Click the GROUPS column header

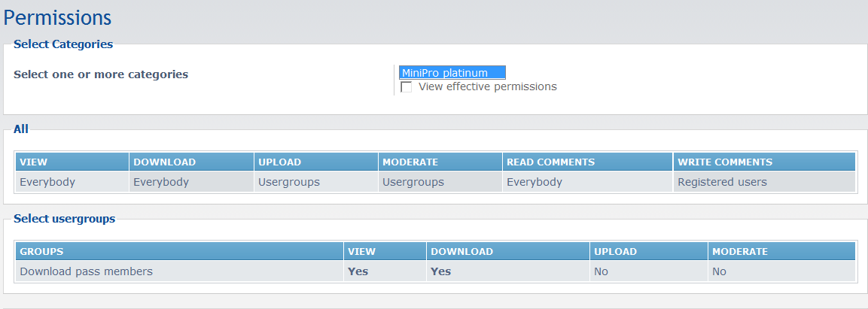41,252
